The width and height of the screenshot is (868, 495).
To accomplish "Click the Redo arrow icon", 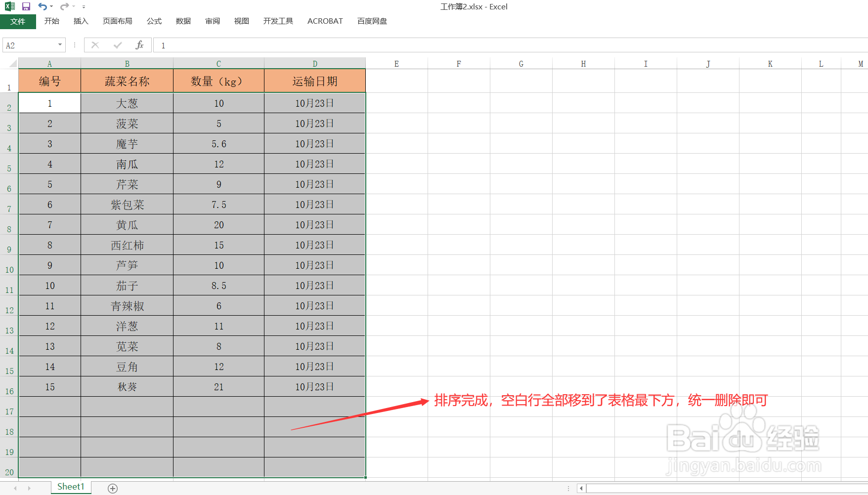I will pyautogui.click(x=64, y=6).
